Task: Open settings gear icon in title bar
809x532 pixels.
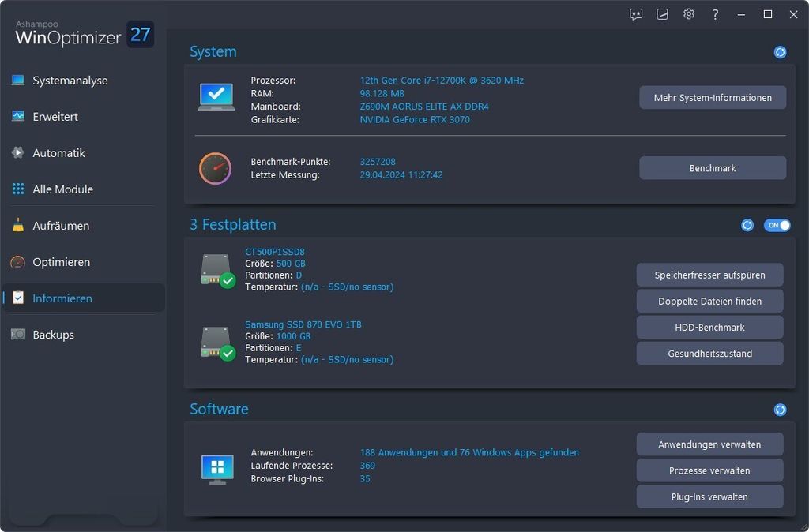Action: point(689,14)
